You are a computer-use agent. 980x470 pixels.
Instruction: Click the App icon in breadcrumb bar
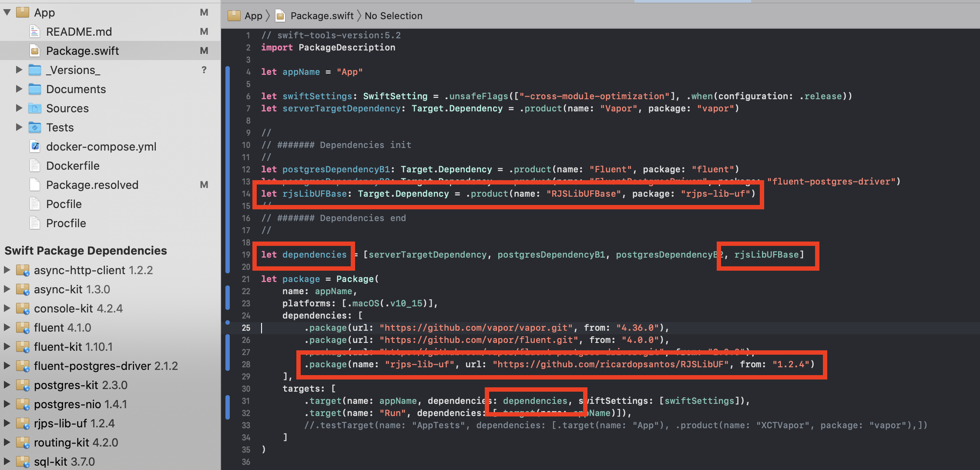click(234, 16)
